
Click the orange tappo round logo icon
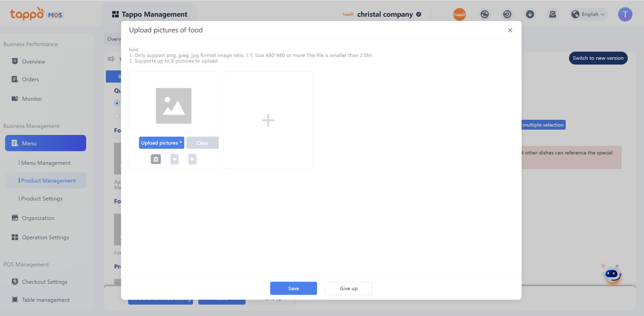(459, 14)
